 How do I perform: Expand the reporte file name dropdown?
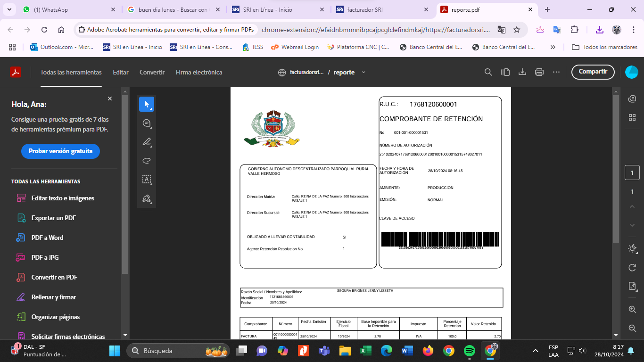(x=363, y=73)
